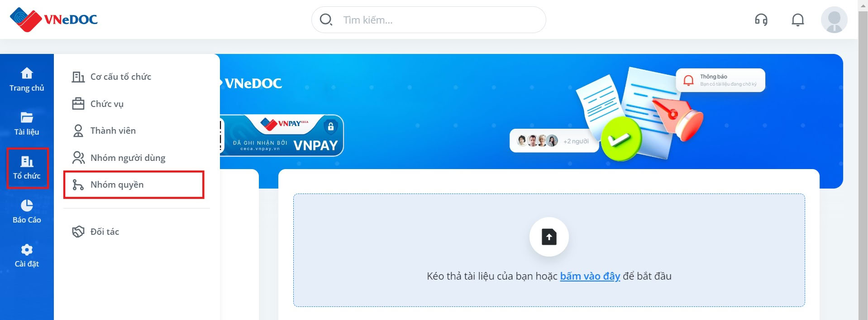Open the Tài liệu folder icon
The width and height of the screenshot is (868, 320).
[x=27, y=117]
